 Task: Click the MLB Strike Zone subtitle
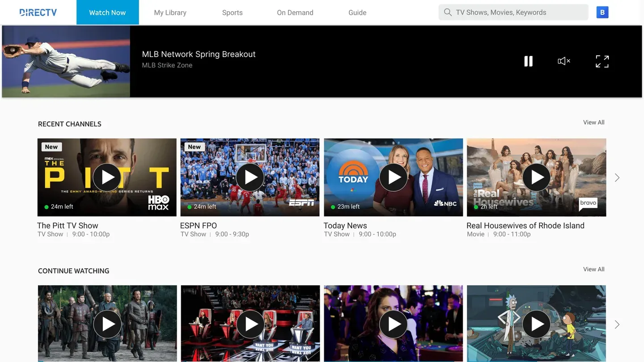click(x=167, y=65)
